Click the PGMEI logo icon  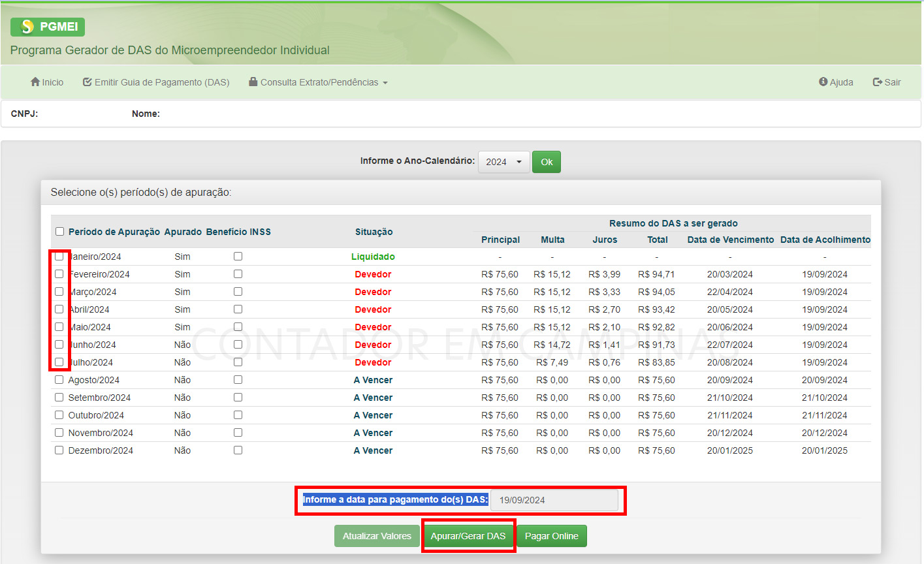click(27, 27)
